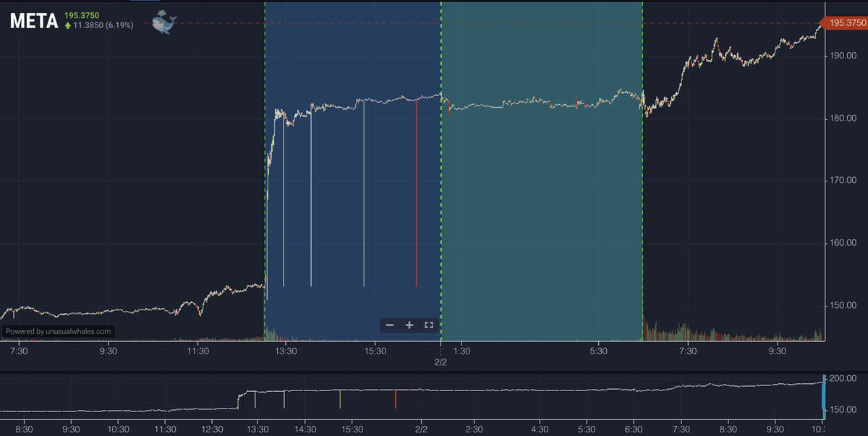Click the red marker in the mini chart
Screen dimensions: 868x436
395,398
